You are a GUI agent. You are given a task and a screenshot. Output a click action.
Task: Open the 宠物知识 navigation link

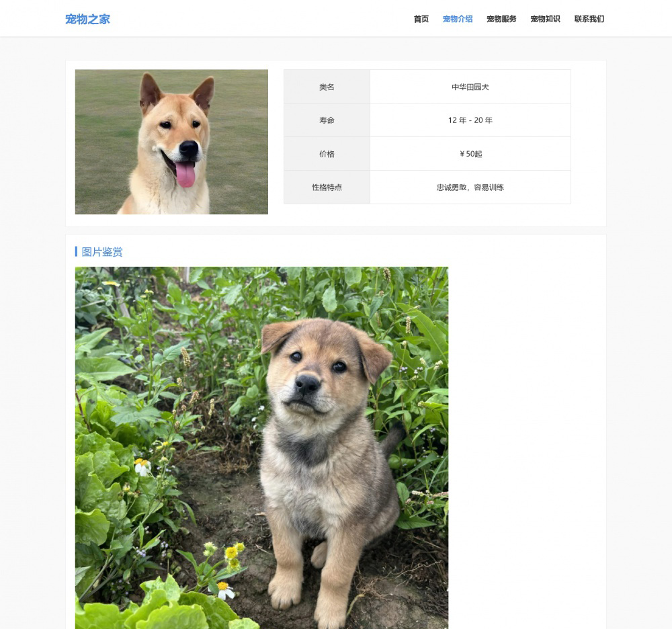coord(545,19)
